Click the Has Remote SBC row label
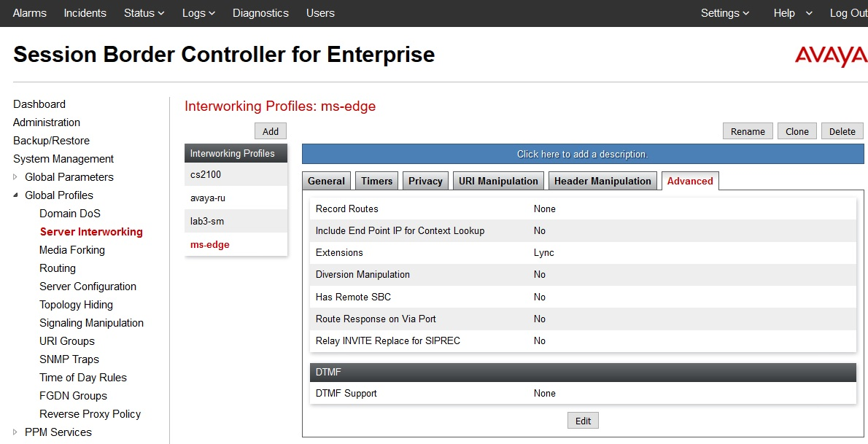Screen dimensions: 868x444 [x=353, y=297]
